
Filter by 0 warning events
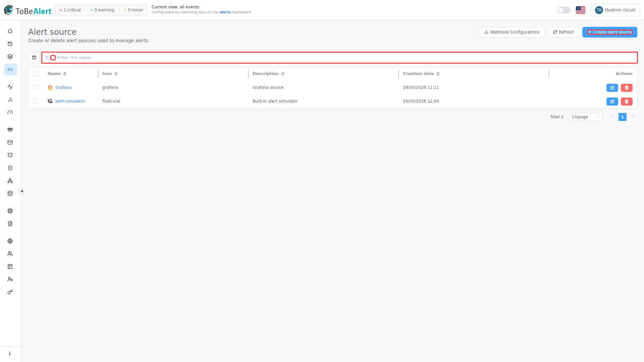pos(102,10)
